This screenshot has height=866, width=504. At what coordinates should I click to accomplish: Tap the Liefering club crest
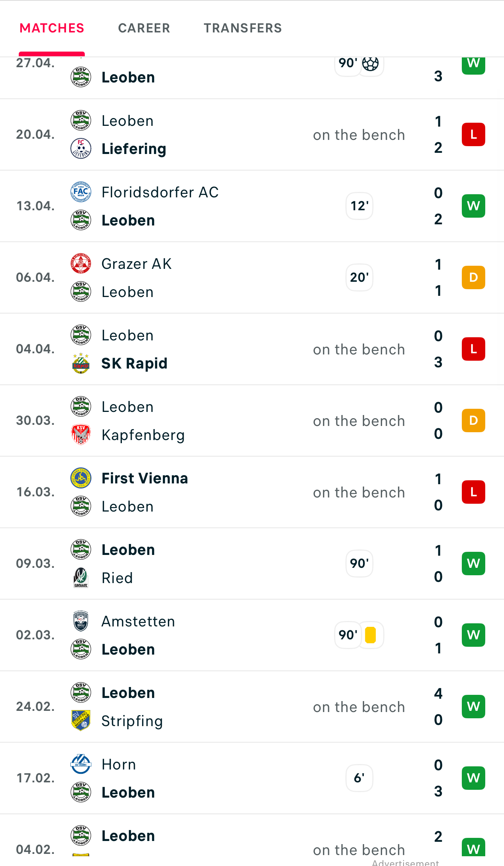point(81,149)
